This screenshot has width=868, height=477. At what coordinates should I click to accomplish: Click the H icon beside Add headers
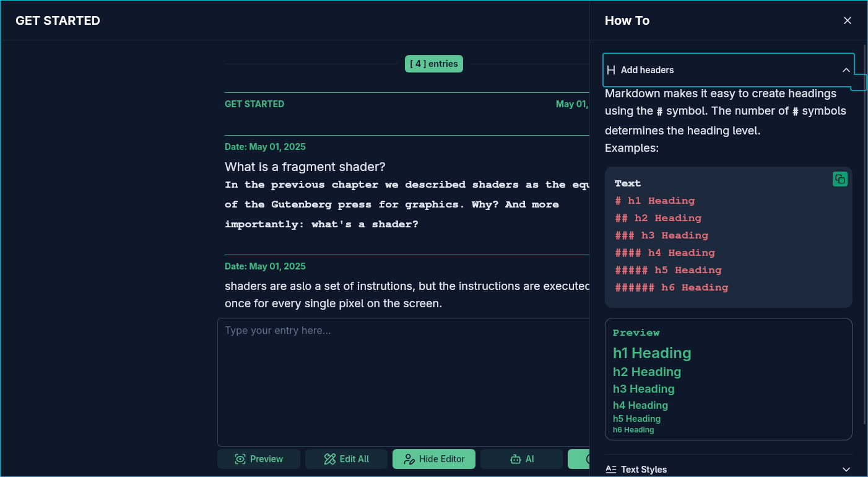[x=611, y=70]
